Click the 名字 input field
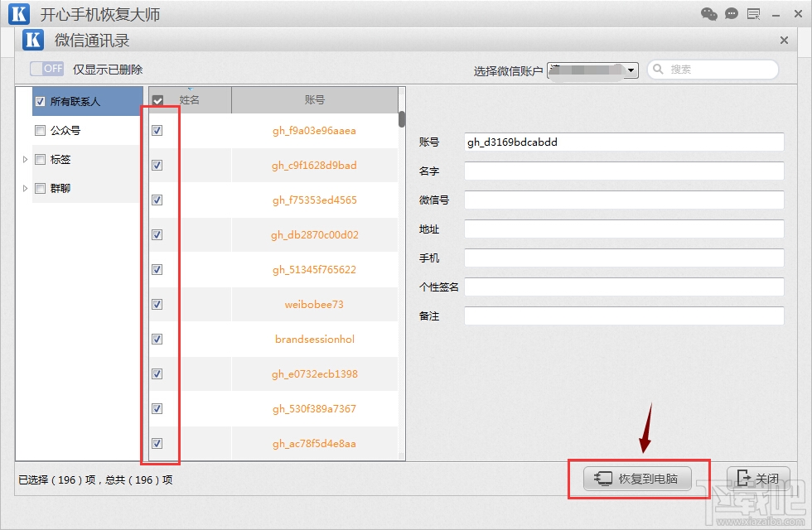Viewport: 812px width, 530px height. click(624, 171)
